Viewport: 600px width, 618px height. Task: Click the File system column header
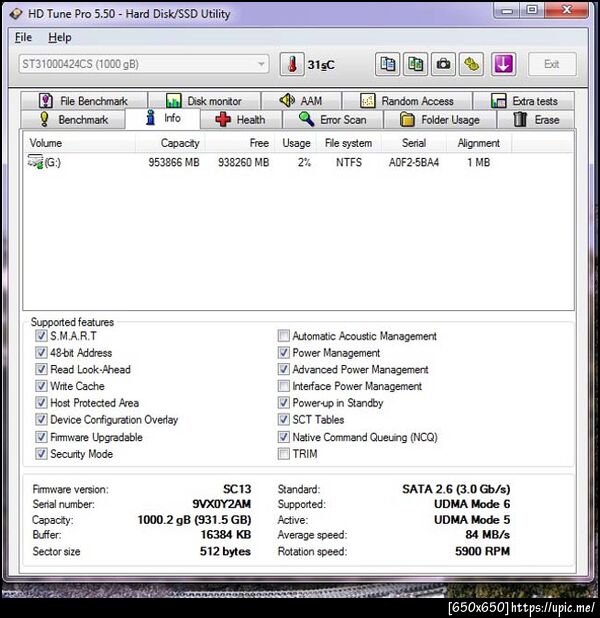pyautogui.click(x=349, y=143)
